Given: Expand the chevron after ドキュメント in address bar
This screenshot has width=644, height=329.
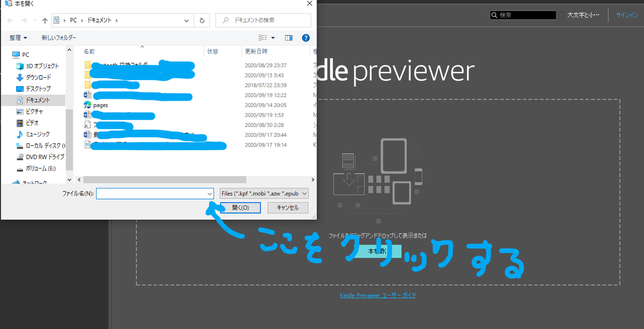Looking at the screenshot, I should 116,20.
